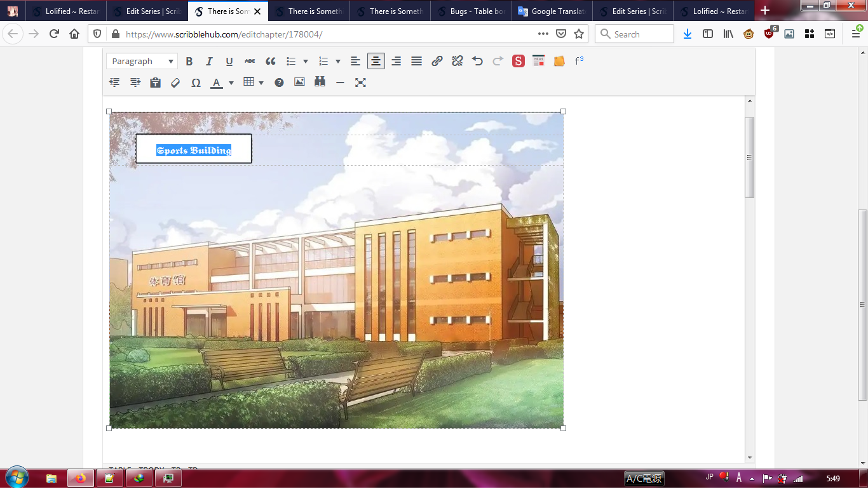Clear formatting with the eraser icon
This screenshot has height=501, width=868.
click(x=175, y=82)
